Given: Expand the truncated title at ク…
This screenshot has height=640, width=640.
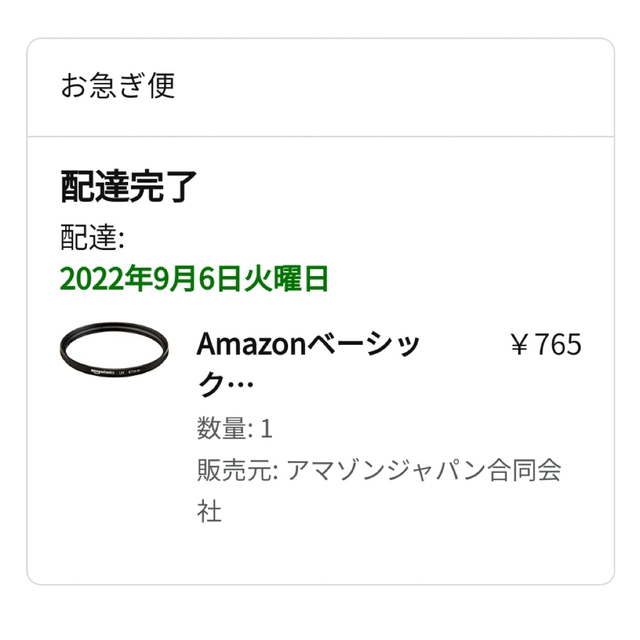Looking at the screenshot, I should pos(226,384).
